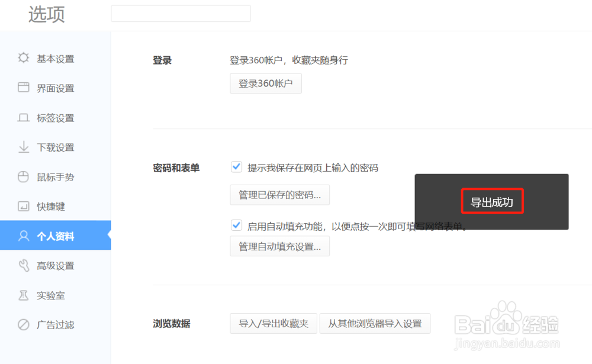Click the shortcut icon beside 快捷键

click(x=24, y=206)
